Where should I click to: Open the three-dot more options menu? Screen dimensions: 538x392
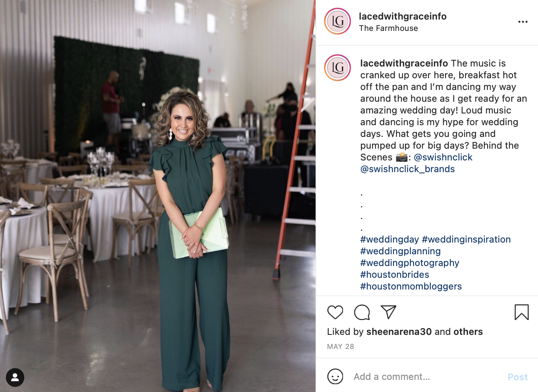523,22
